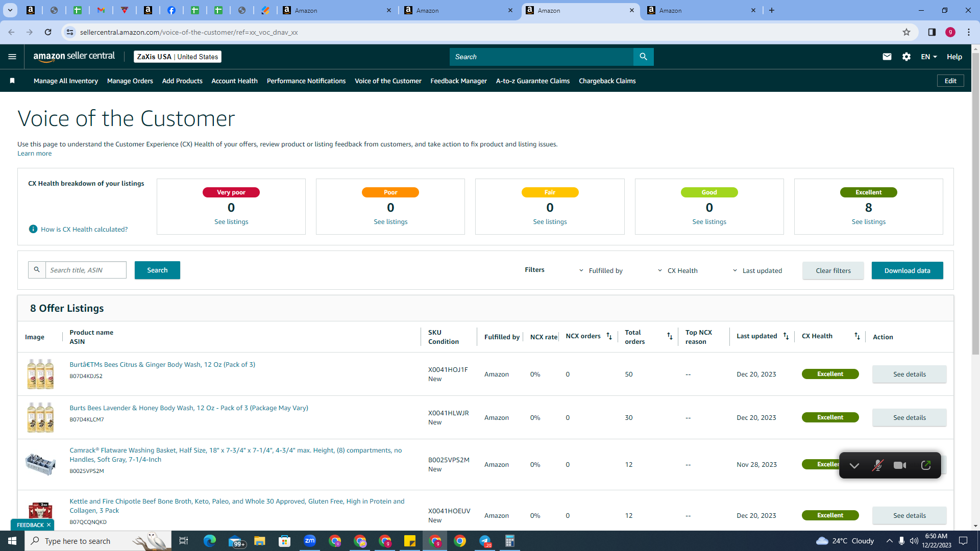Screen dimensions: 980x551
Task: Open Chrome's three-dot menu
Action: 969,32
